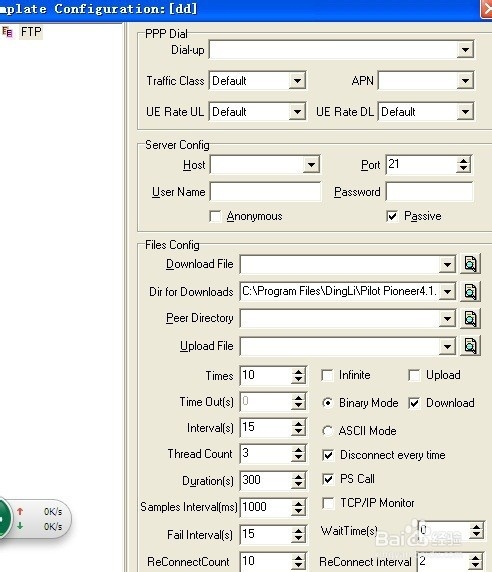The image size is (492, 572).
Task: Toggle the Passive checkbox
Action: pyautogui.click(x=392, y=216)
